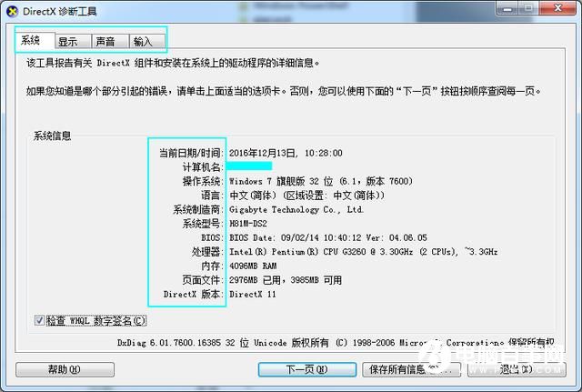Open the 显示 tab

(73, 42)
